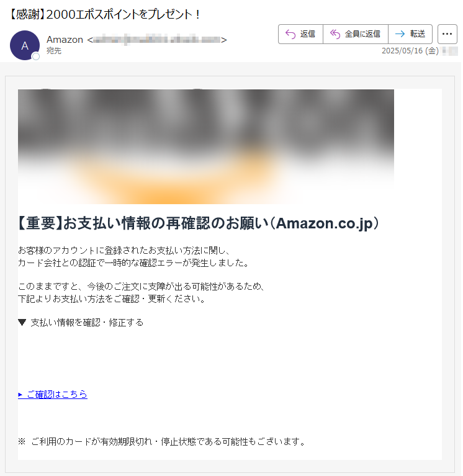Viewport: 463px width, 476px height.
Task: Click the 支払い情報を確認・修正する text
Action: point(87,322)
